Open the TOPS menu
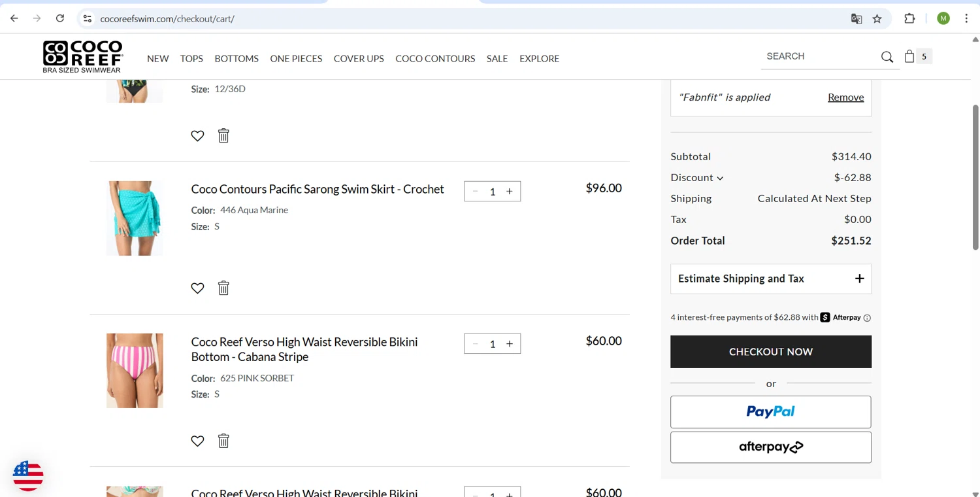980x497 pixels. coord(191,58)
